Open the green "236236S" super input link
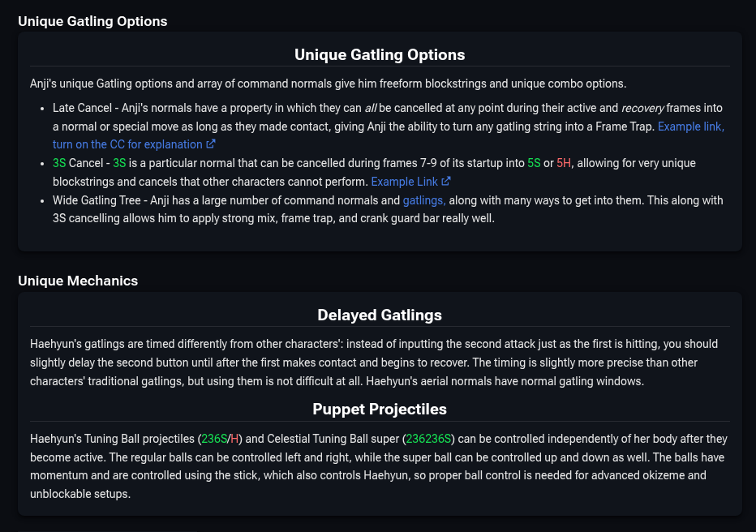The width and height of the screenshot is (756, 532). (428, 439)
